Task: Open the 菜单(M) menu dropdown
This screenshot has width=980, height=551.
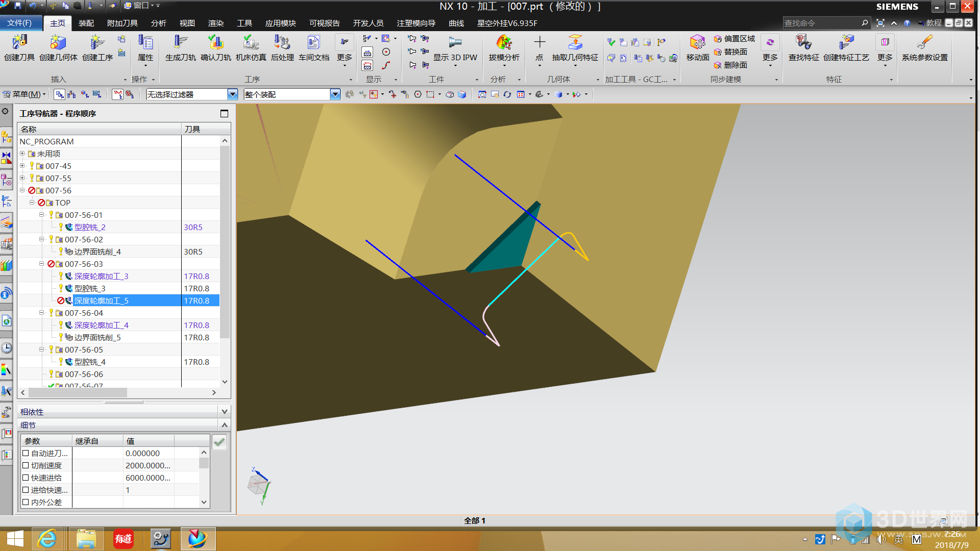Action: coord(24,94)
